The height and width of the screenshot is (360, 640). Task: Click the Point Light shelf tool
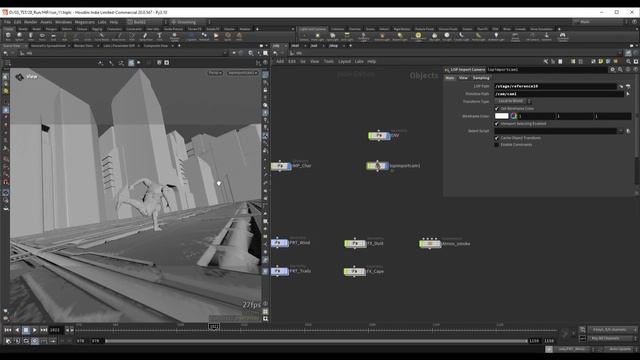pos(318,37)
